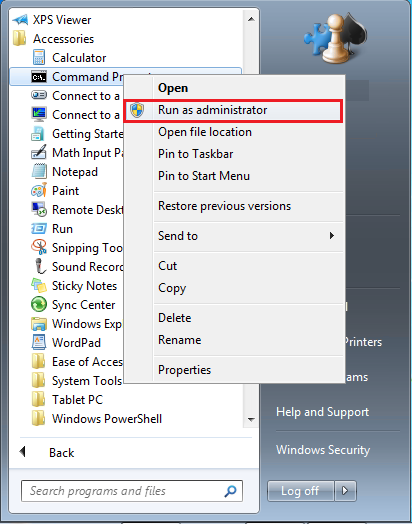The image size is (412, 524).
Task: Go Back to previous Start menu view
Action: 47,452
